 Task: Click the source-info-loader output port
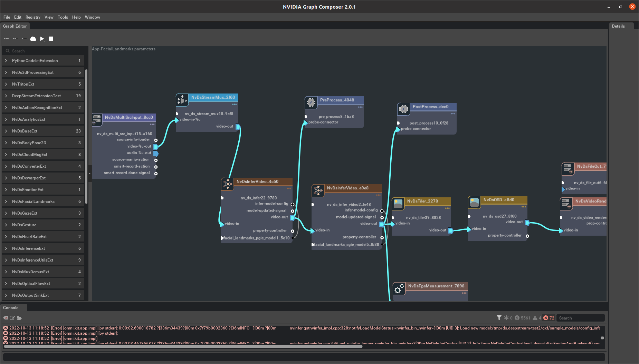click(x=156, y=140)
